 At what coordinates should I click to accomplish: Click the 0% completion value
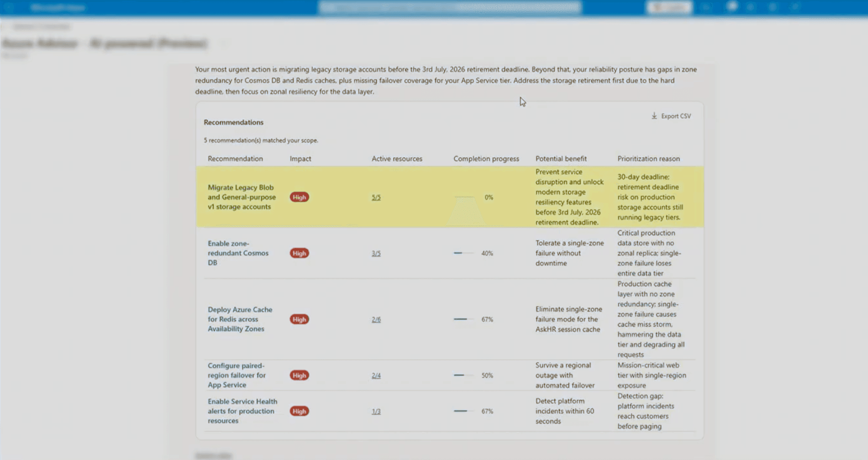(489, 197)
